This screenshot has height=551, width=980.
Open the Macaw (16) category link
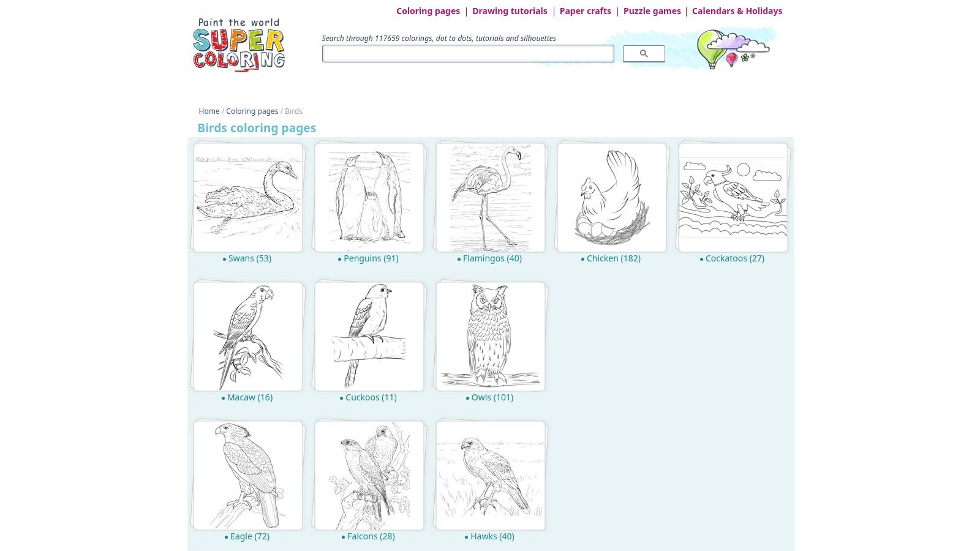click(249, 397)
